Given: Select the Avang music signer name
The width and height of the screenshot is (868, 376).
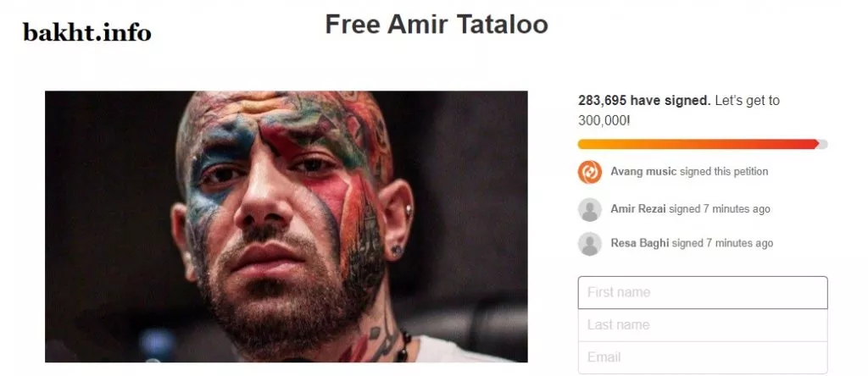Looking at the screenshot, I should (643, 171).
